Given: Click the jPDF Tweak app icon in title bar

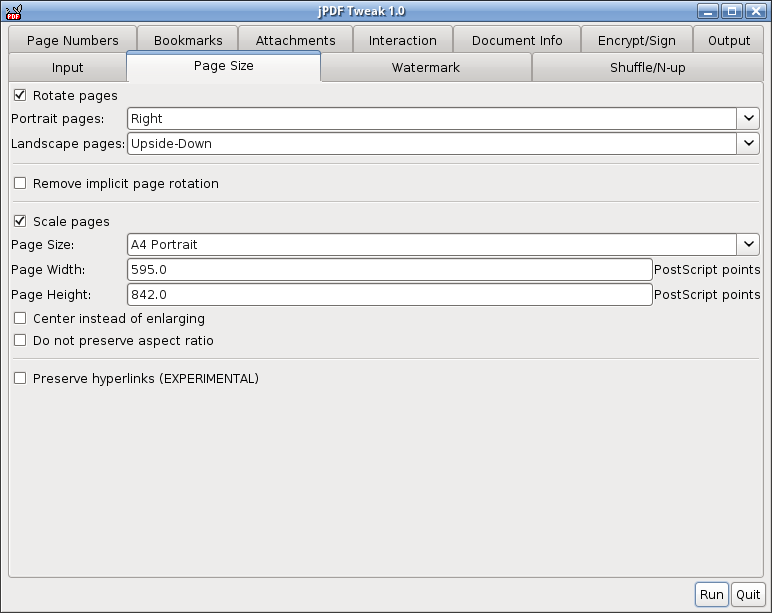Looking at the screenshot, I should tap(13, 11).
